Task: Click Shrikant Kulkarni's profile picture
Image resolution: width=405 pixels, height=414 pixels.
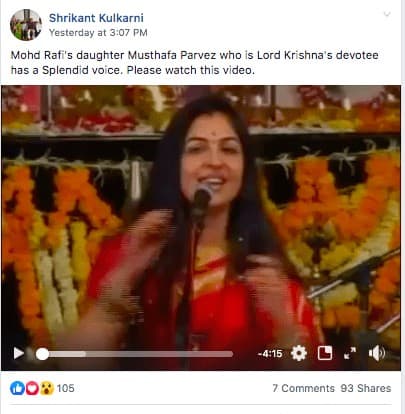Action: tap(26, 25)
